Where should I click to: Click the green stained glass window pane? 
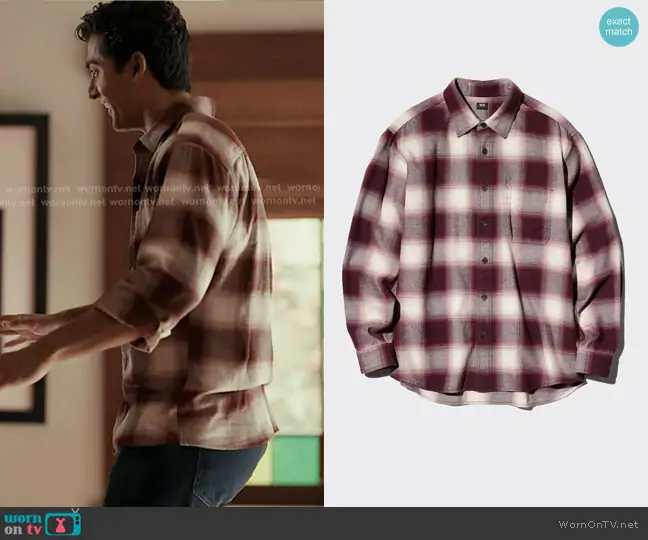tap(296, 460)
